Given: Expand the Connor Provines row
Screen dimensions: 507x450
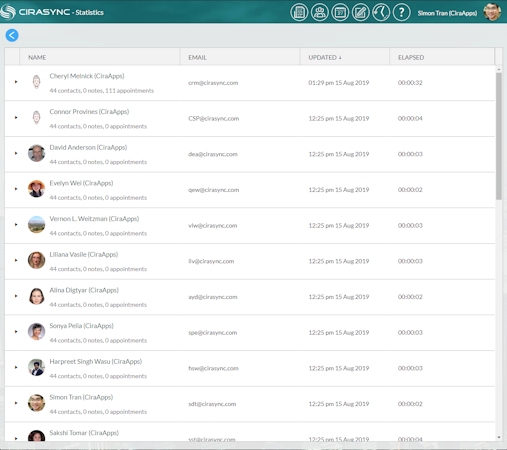Looking at the screenshot, I should tap(16, 117).
